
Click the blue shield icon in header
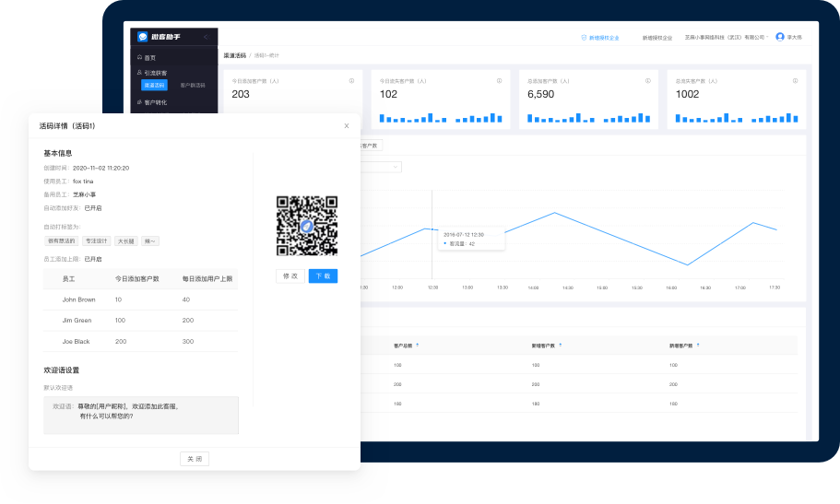584,38
